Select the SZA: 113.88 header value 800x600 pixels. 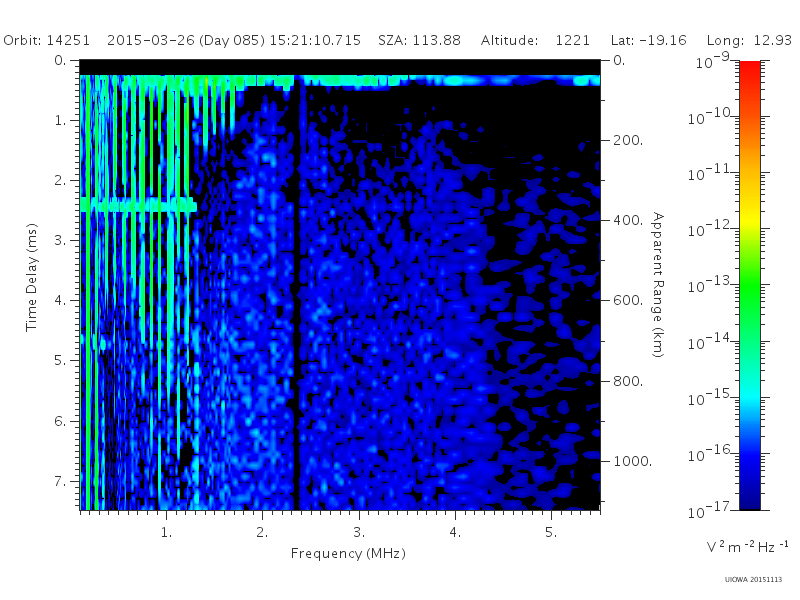tap(419, 40)
